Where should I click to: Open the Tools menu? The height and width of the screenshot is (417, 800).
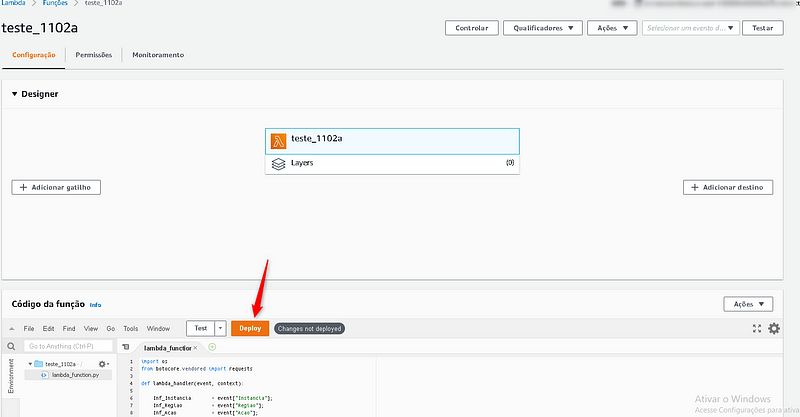click(131, 329)
